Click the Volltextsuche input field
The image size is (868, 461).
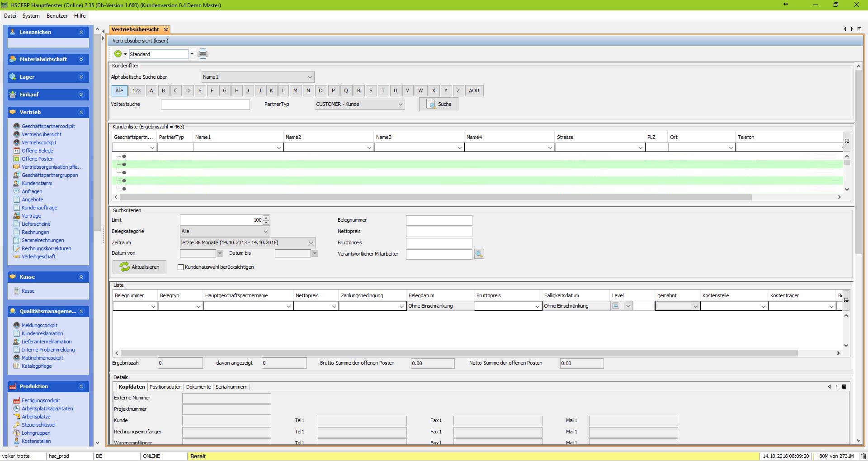[x=205, y=105]
